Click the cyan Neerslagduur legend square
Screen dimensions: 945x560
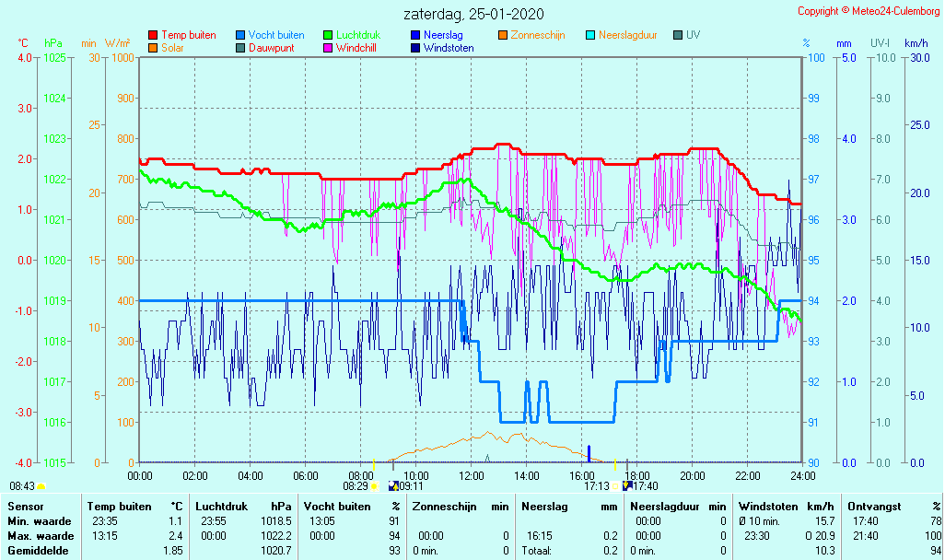(590, 36)
